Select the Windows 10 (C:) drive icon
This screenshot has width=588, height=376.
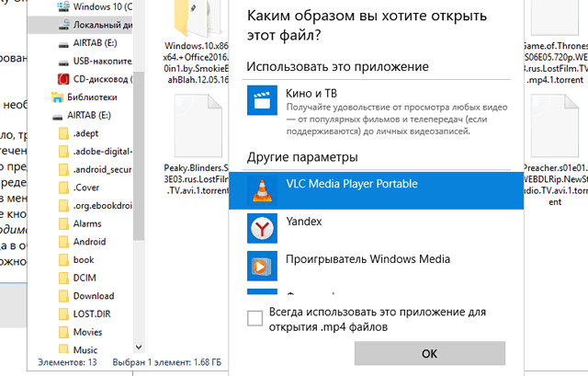(x=63, y=7)
